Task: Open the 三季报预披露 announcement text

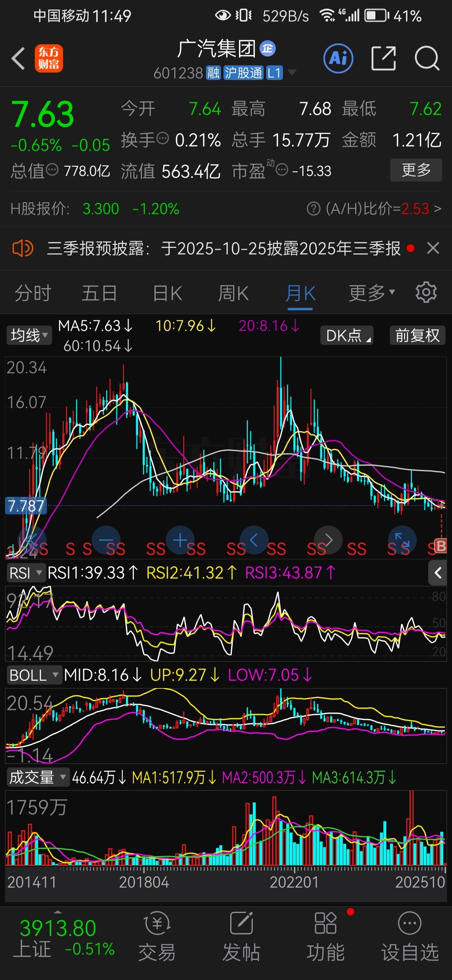Action: pyautogui.click(x=224, y=248)
